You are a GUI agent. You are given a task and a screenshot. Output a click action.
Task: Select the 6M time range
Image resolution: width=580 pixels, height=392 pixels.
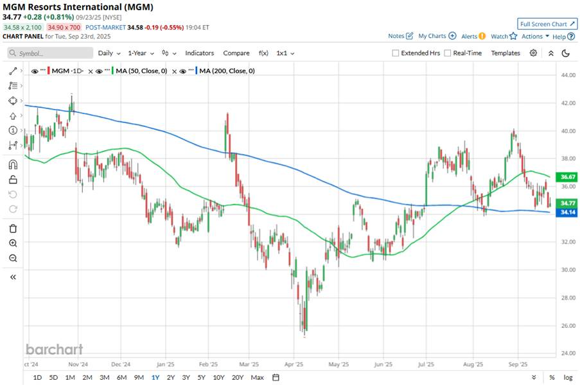[x=121, y=377]
